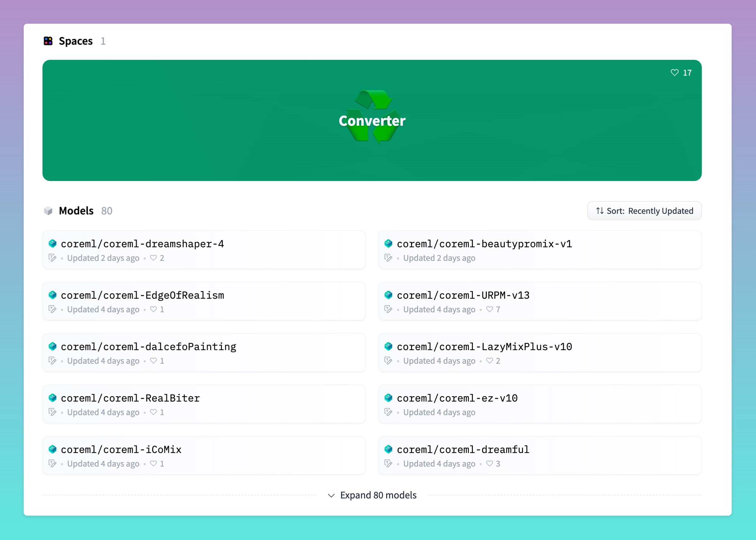Open coreml/coreml-dalcefoPainting model
The height and width of the screenshot is (540, 756).
coord(204,352)
